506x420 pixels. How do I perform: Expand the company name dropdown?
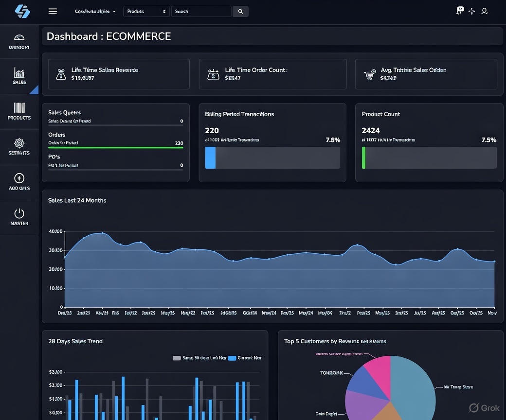point(95,11)
